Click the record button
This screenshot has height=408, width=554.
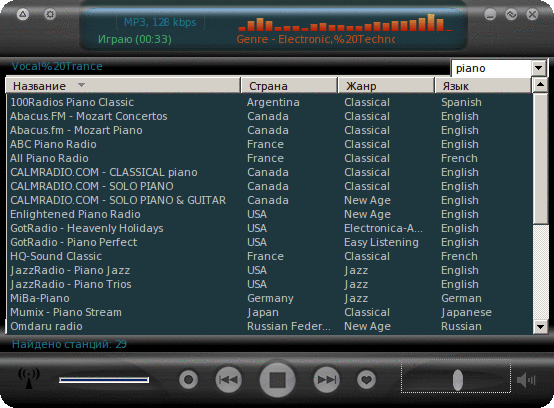pos(188,380)
